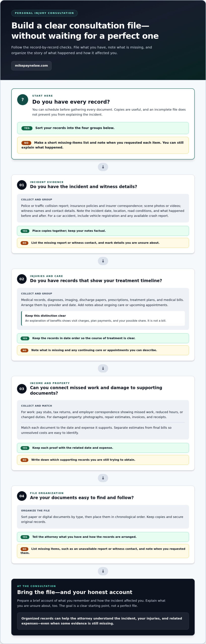Click the 01 Incident Evidence step badge

(22, 185)
